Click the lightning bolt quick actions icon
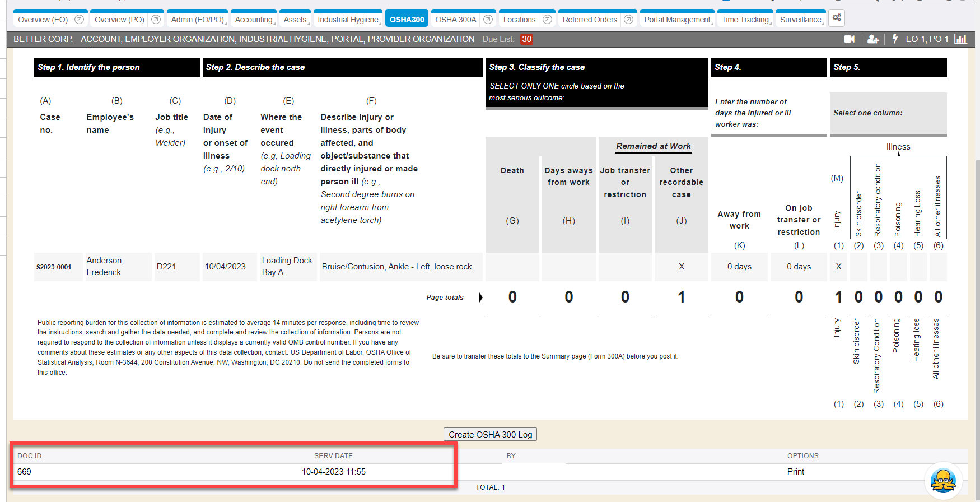 click(x=894, y=39)
